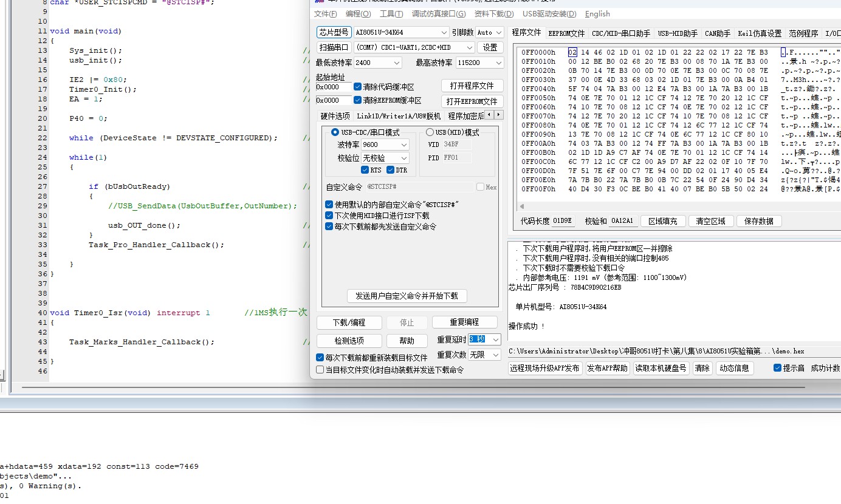Open the 资料下载(D) menu

tap(493, 14)
